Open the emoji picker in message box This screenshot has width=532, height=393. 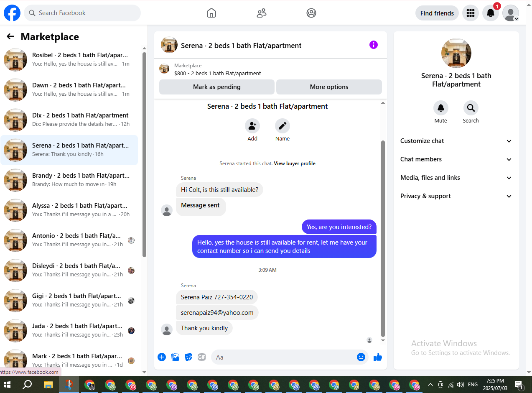coord(361,357)
